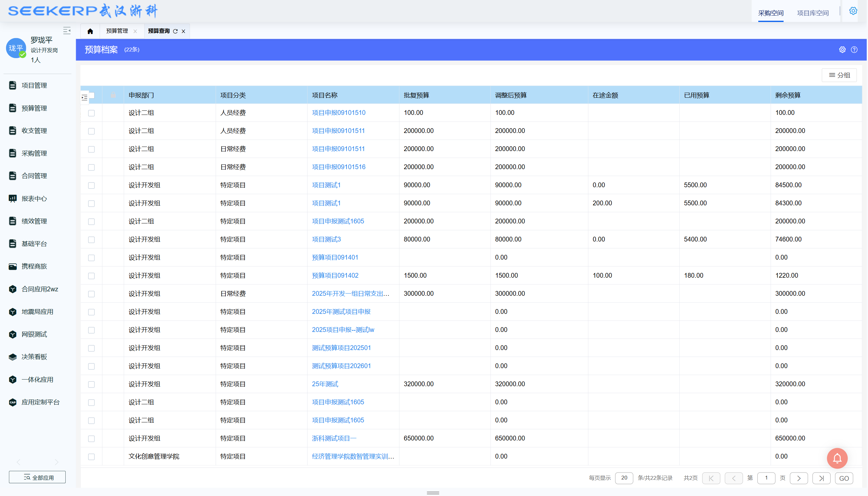
Task: Close the 预算管理 tab
Action: 135,31
